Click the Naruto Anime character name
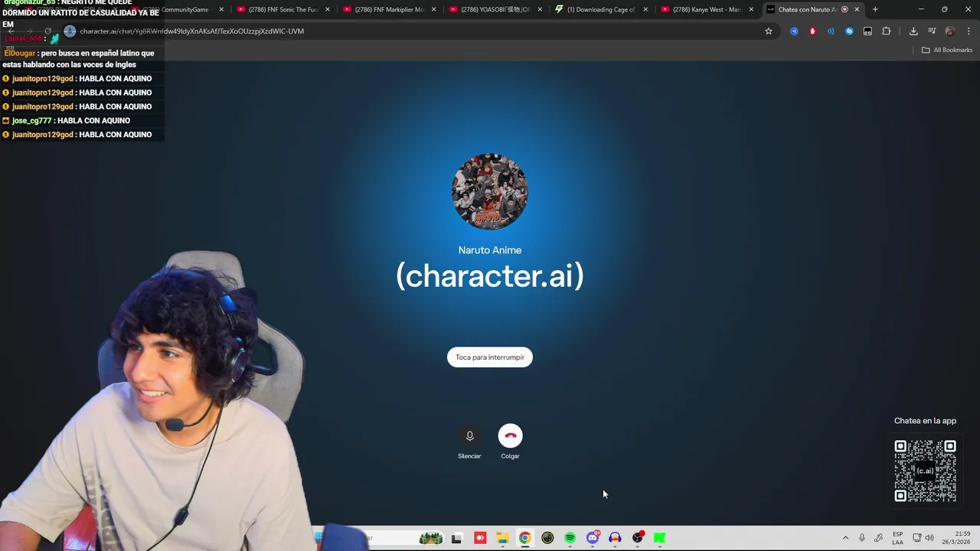The image size is (980, 551). point(490,250)
